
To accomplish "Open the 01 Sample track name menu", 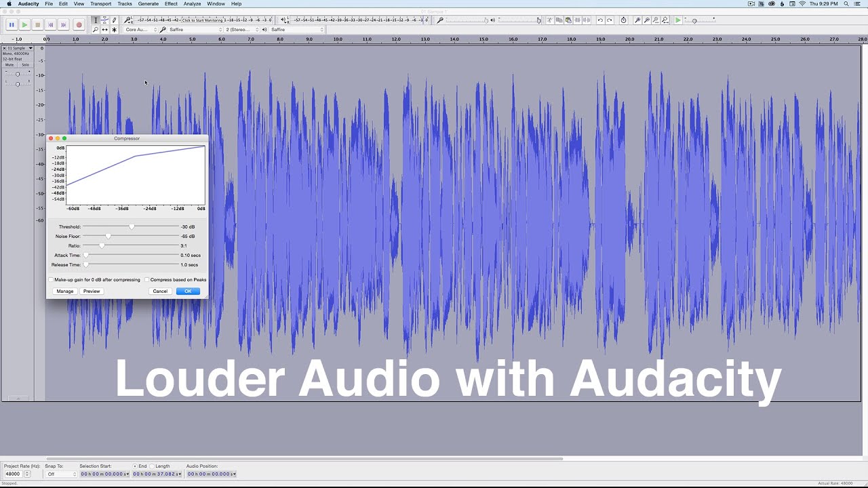I will click(x=20, y=48).
